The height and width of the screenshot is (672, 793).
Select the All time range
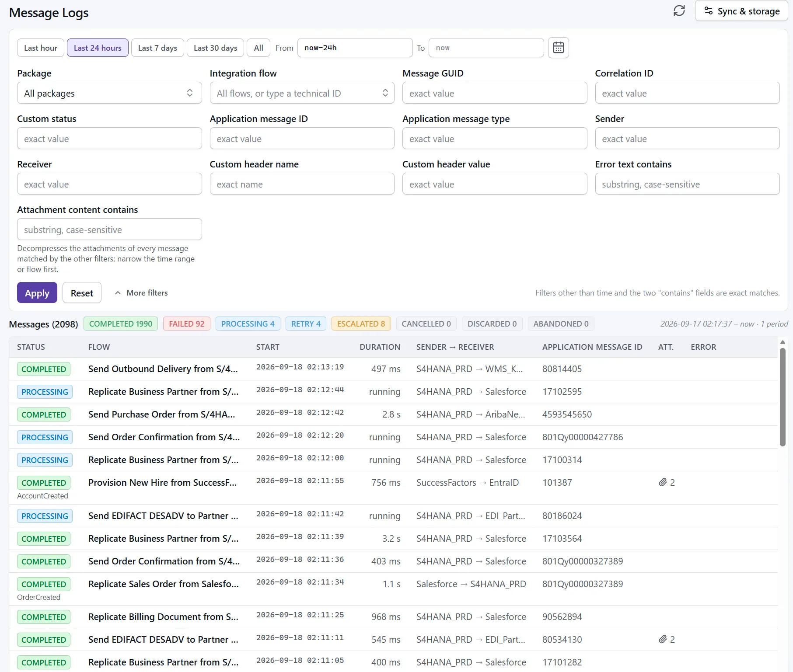[259, 48]
